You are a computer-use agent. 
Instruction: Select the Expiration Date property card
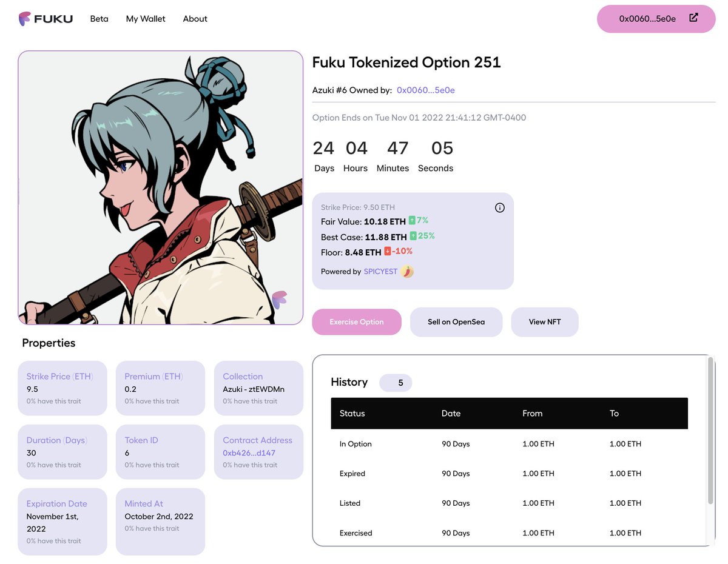click(x=62, y=522)
